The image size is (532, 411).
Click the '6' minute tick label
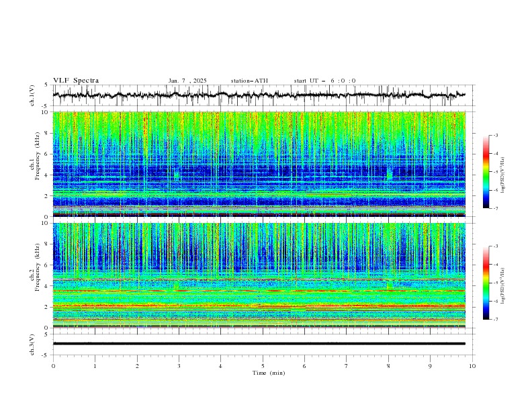tap(305, 366)
